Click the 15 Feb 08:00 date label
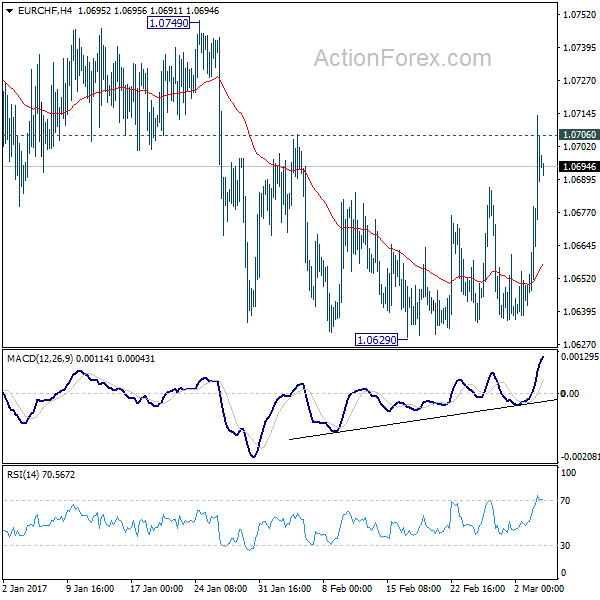 point(413,589)
